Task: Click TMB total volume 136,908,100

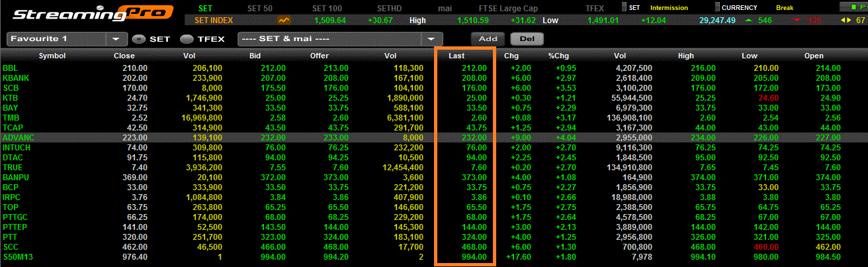Action: coord(632,117)
